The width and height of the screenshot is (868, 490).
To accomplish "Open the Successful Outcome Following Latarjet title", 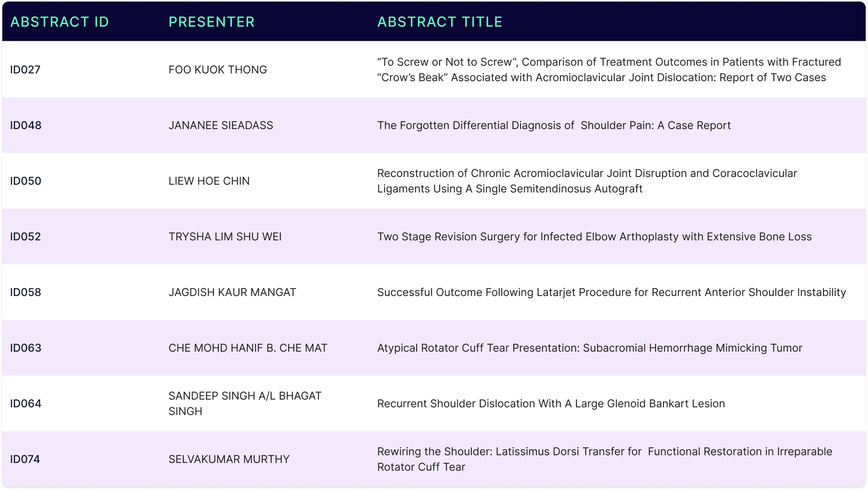I will tap(611, 292).
